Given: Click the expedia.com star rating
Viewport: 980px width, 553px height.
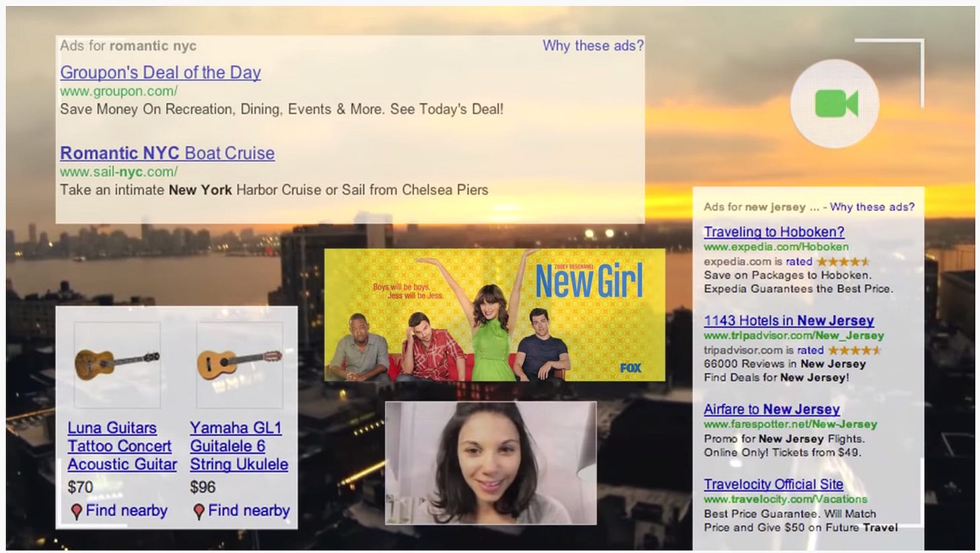Looking at the screenshot, I should (x=843, y=261).
